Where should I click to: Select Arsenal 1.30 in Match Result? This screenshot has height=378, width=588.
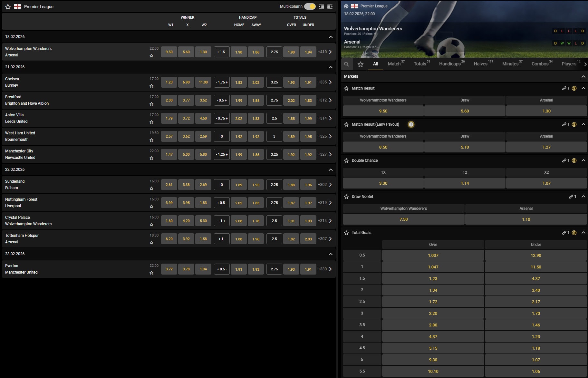tap(546, 111)
